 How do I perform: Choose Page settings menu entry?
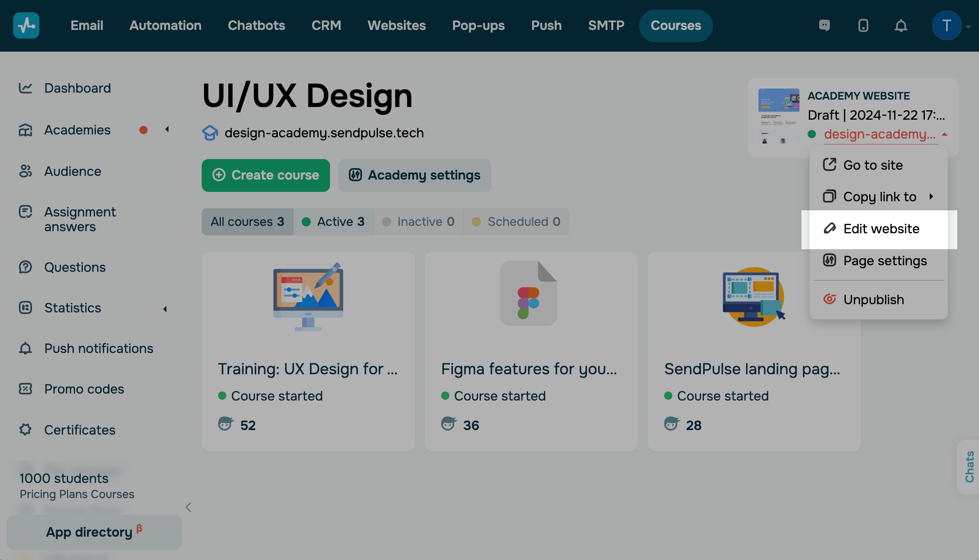[879, 261]
